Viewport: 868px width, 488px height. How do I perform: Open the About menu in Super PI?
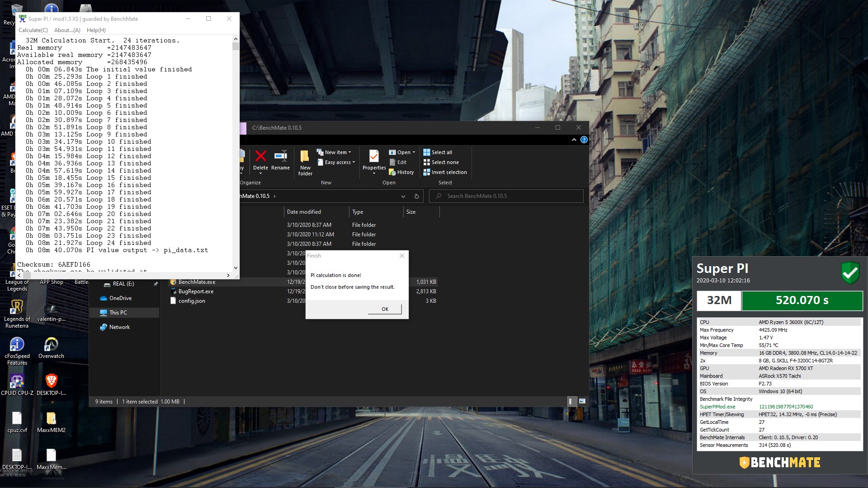[67, 30]
